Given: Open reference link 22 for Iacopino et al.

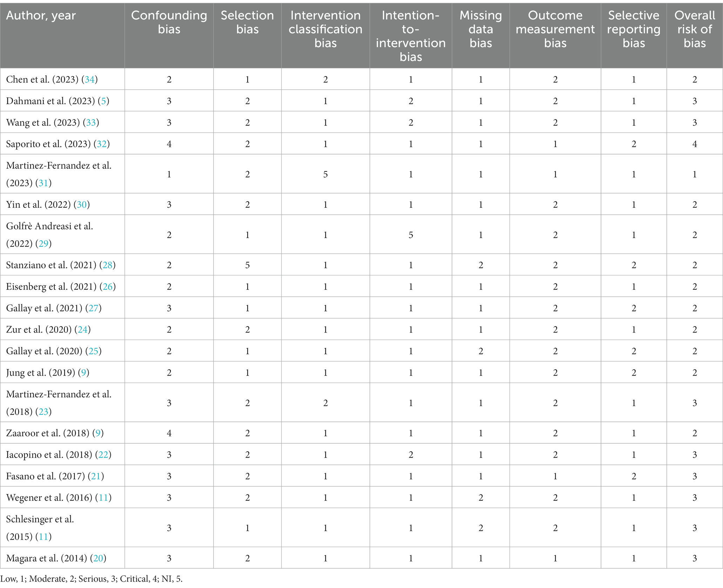Looking at the screenshot, I should click(103, 454).
